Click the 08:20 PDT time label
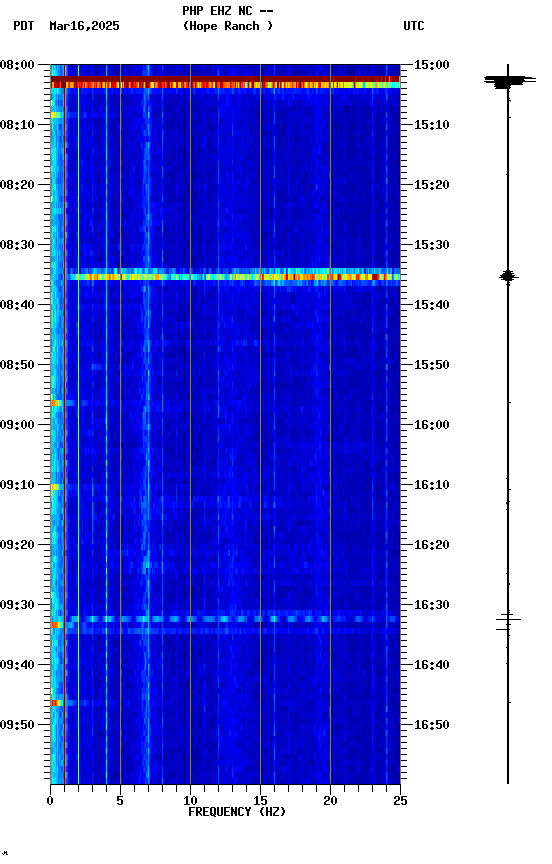Screen dimensions: 552x864 click(17, 185)
